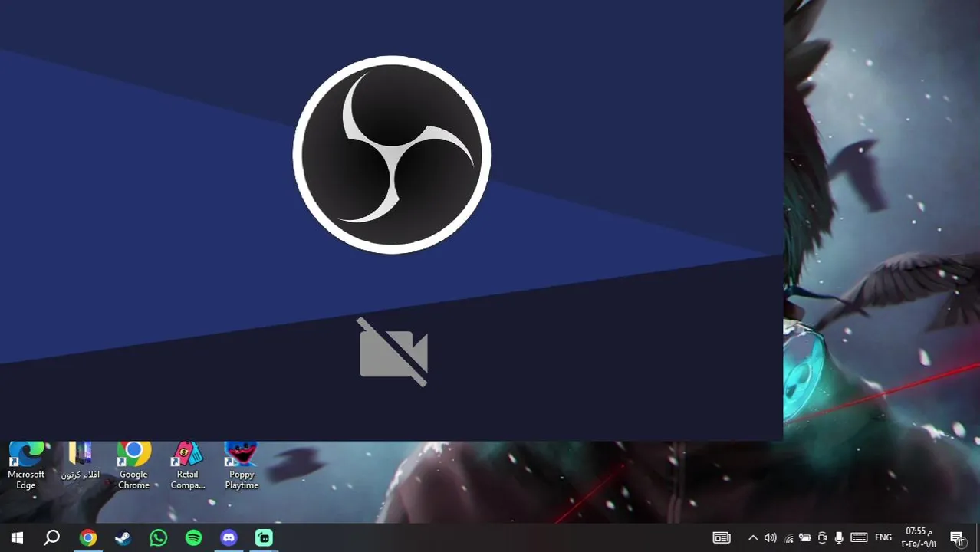Open the volume speaker control
The height and width of the screenshot is (552, 980).
click(x=770, y=537)
